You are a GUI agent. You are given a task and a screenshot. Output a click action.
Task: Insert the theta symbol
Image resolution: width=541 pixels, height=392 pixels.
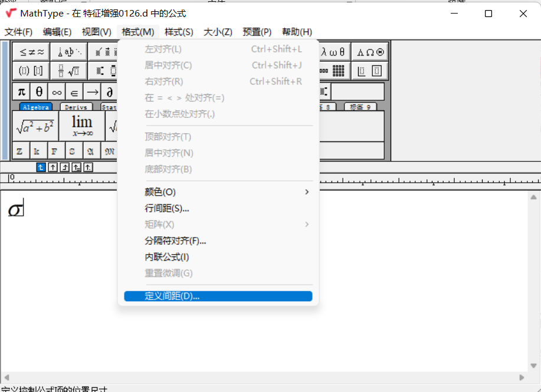pyautogui.click(x=39, y=92)
